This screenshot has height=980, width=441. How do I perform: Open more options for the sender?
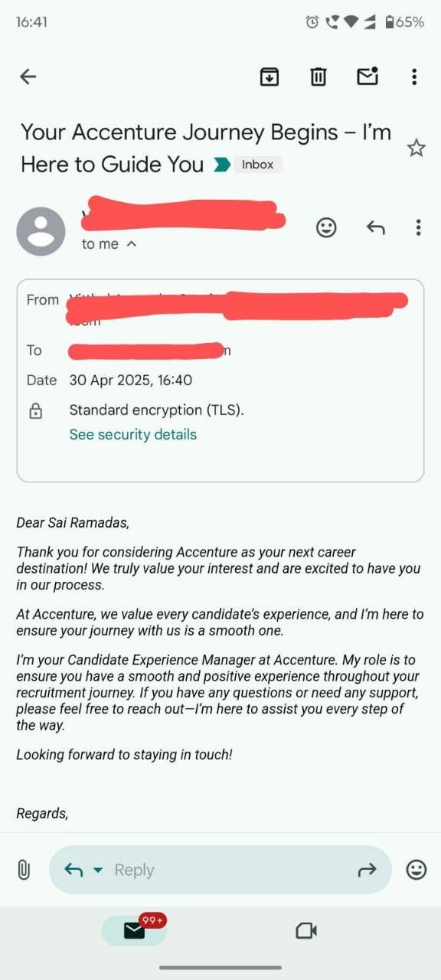[x=418, y=227]
